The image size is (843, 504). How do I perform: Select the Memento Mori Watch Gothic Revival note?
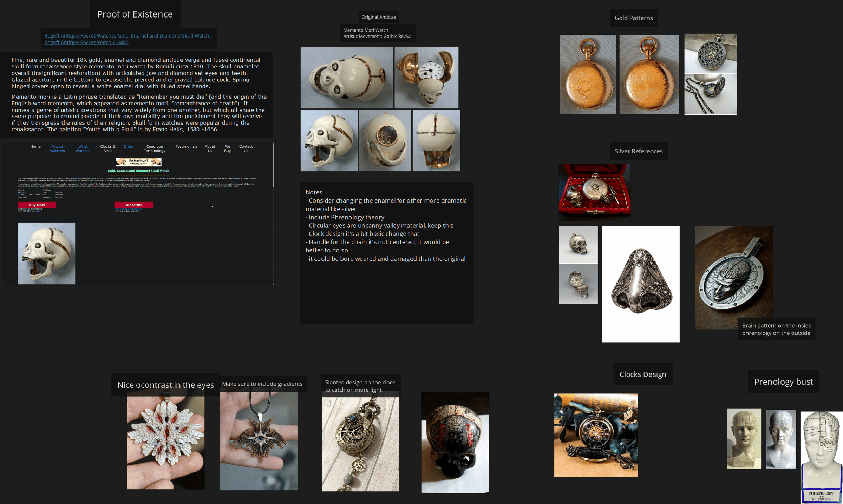coord(378,33)
